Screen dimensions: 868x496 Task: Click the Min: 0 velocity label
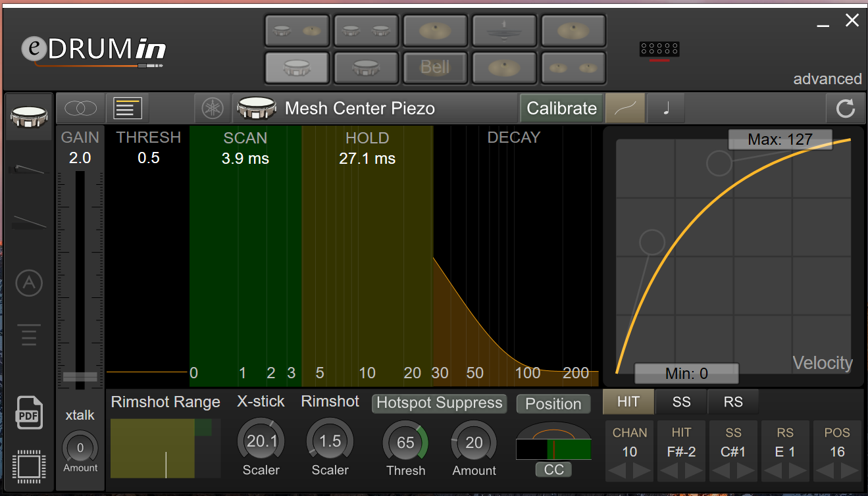click(x=686, y=374)
